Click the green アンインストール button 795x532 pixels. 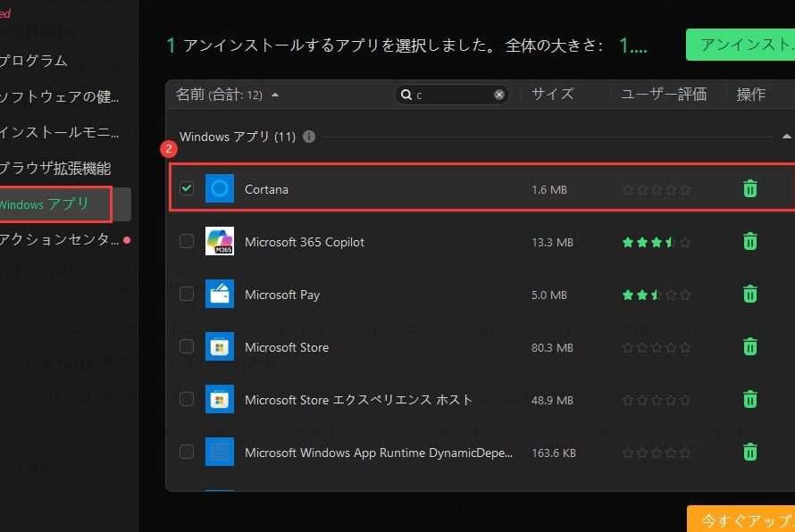(x=741, y=45)
